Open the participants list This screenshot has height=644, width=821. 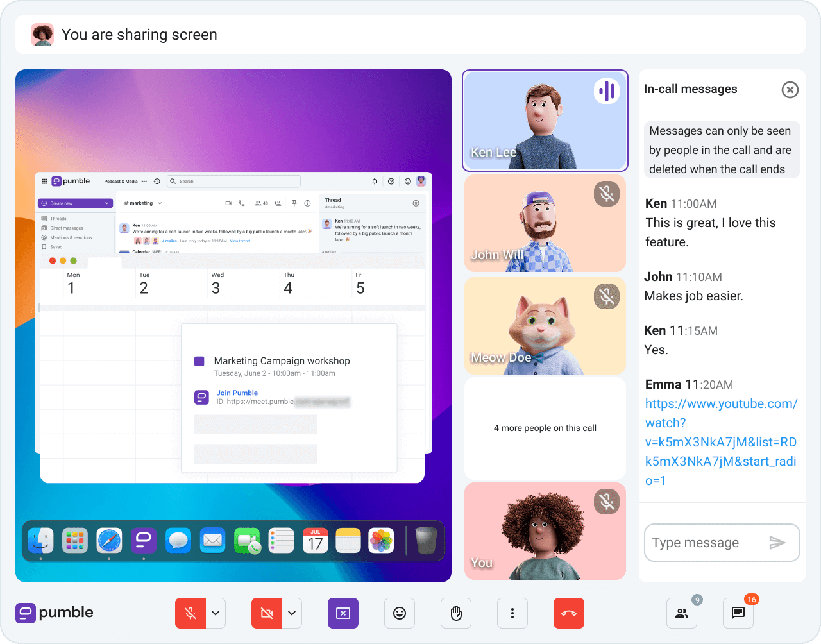click(x=682, y=613)
